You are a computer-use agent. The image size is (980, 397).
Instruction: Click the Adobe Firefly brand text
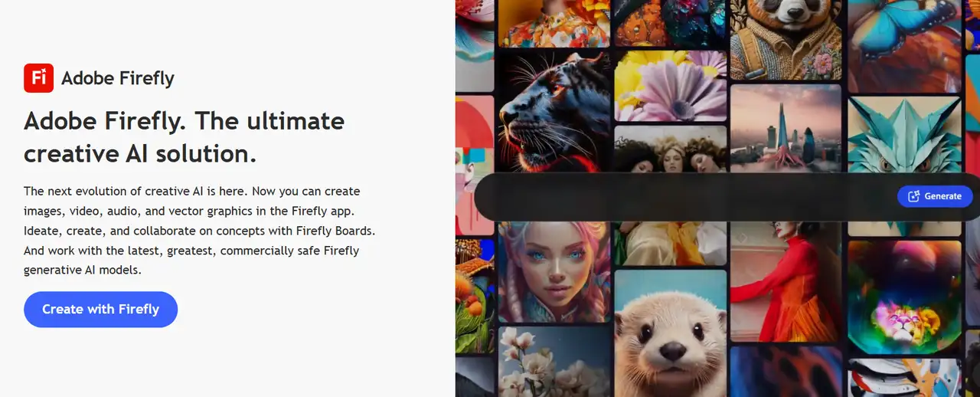[118, 78]
